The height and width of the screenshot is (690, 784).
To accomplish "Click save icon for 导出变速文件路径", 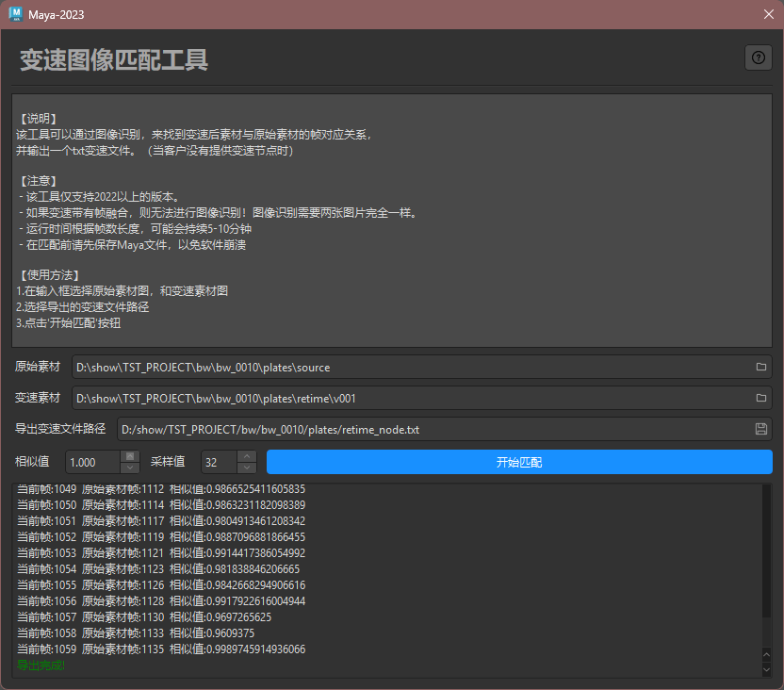I will coord(760,429).
